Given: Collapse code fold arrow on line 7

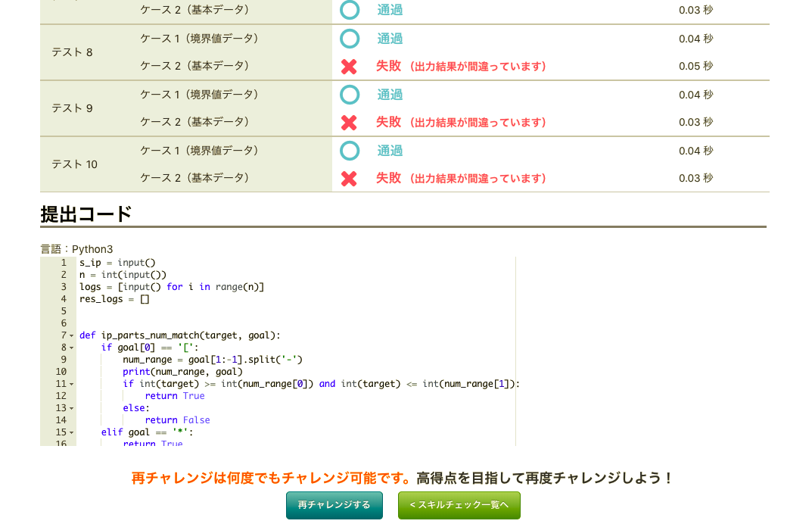Looking at the screenshot, I should click(71, 335).
